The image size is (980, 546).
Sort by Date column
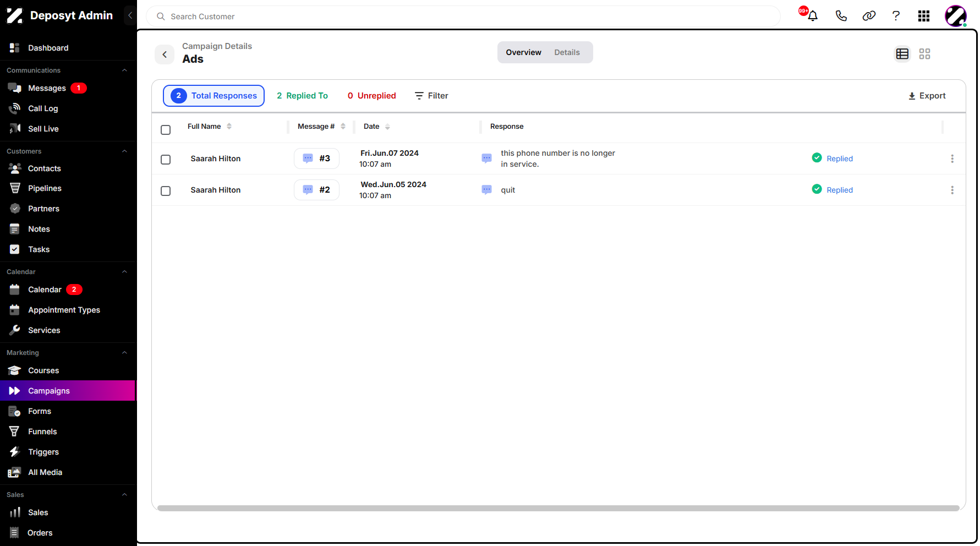click(387, 127)
